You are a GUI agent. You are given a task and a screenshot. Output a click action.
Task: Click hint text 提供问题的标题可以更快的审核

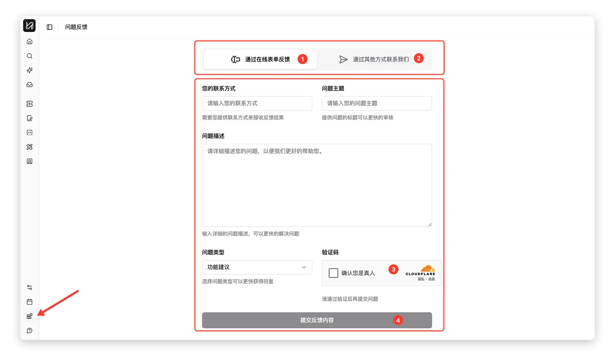[x=357, y=117]
